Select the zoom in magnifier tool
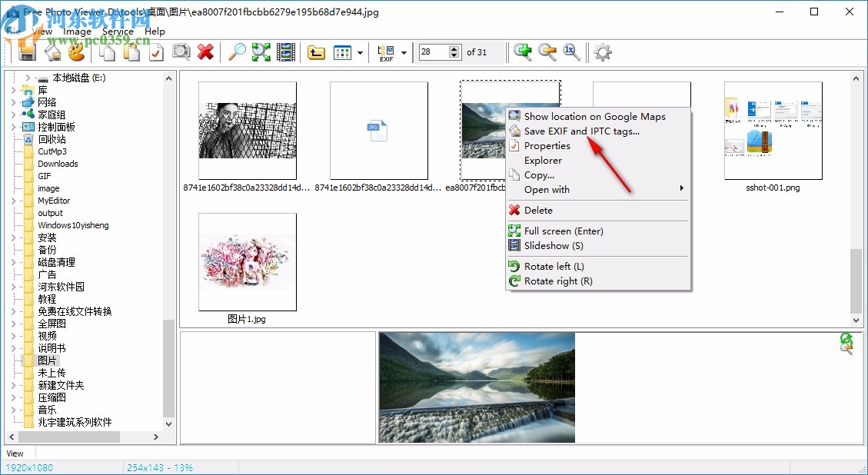Viewport: 868px width, 475px height. point(524,51)
